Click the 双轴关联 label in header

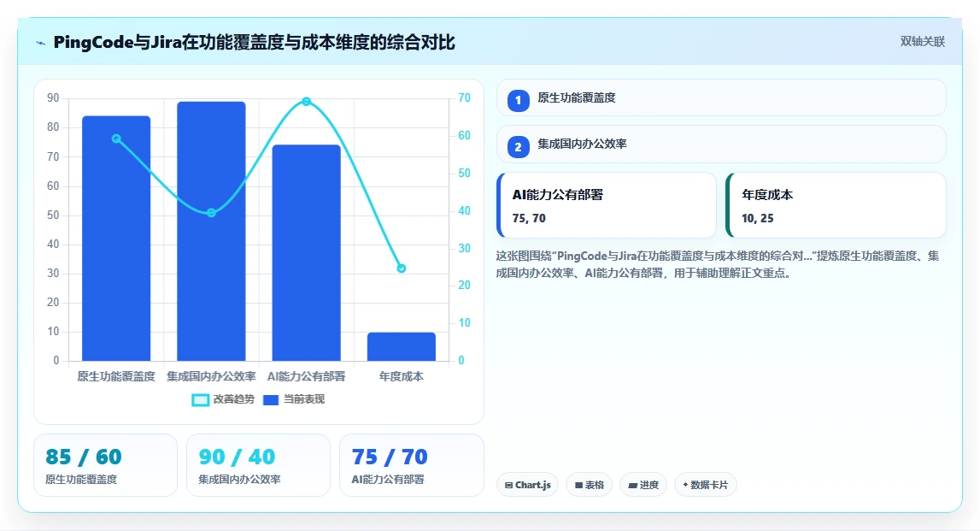(x=922, y=42)
